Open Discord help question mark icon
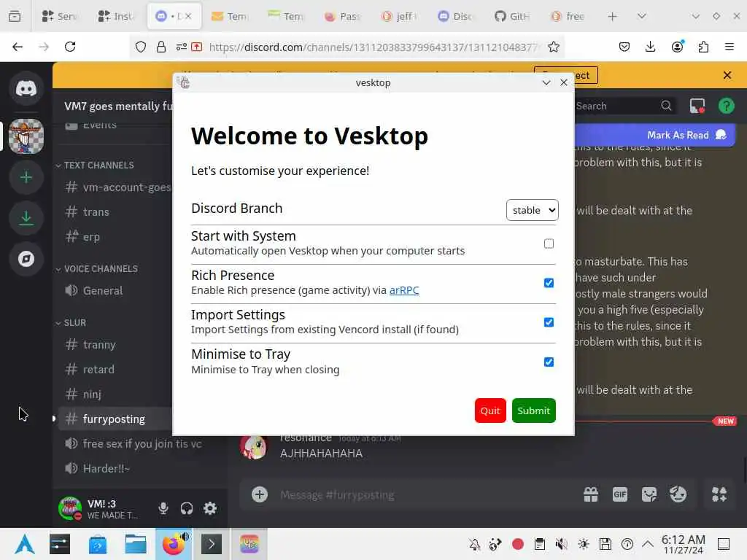747x560 pixels. (x=726, y=106)
